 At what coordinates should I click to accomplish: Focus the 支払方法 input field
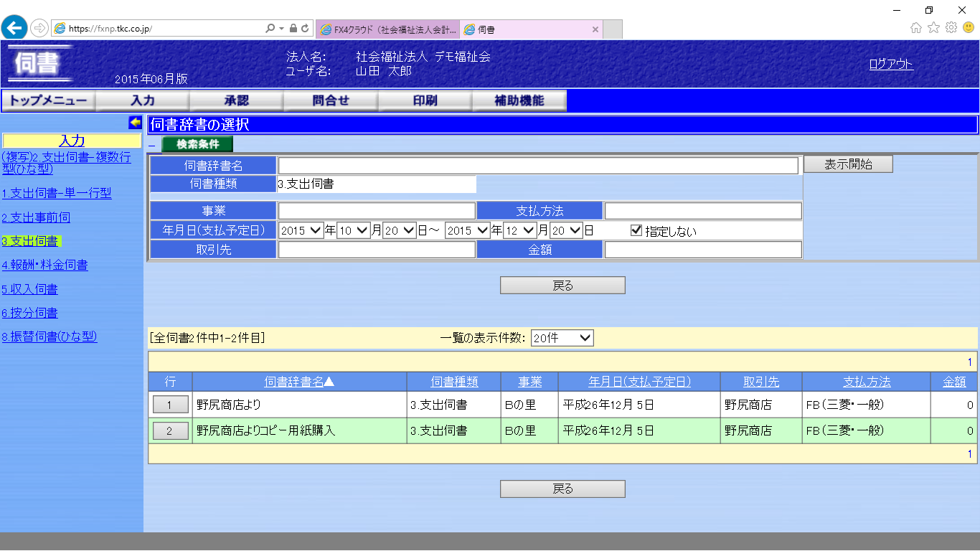click(x=703, y=211)
